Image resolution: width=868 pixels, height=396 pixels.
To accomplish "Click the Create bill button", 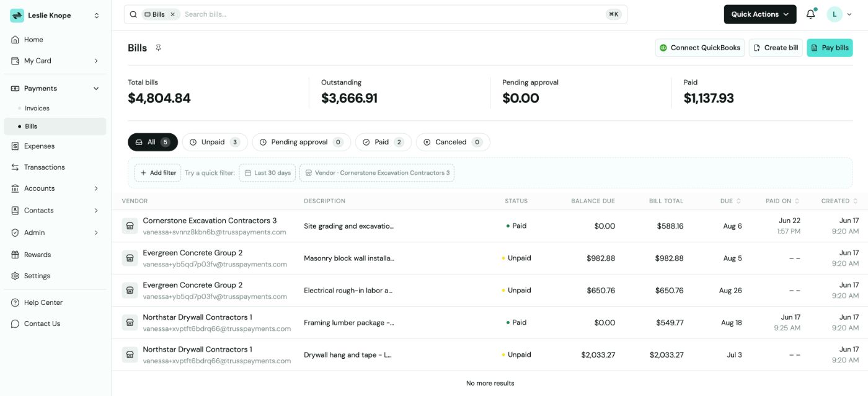I will tap(776, 48).
